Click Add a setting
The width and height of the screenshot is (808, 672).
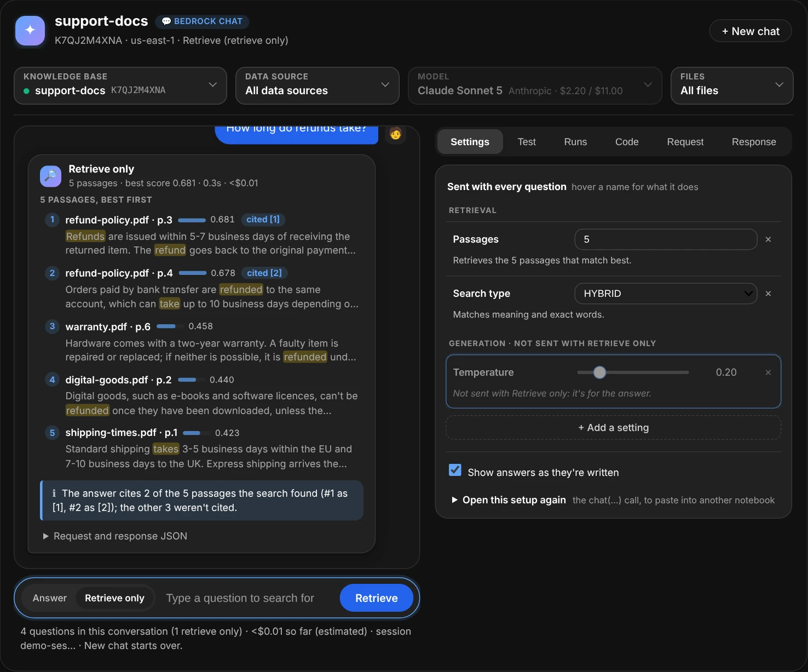coord(614,428)
